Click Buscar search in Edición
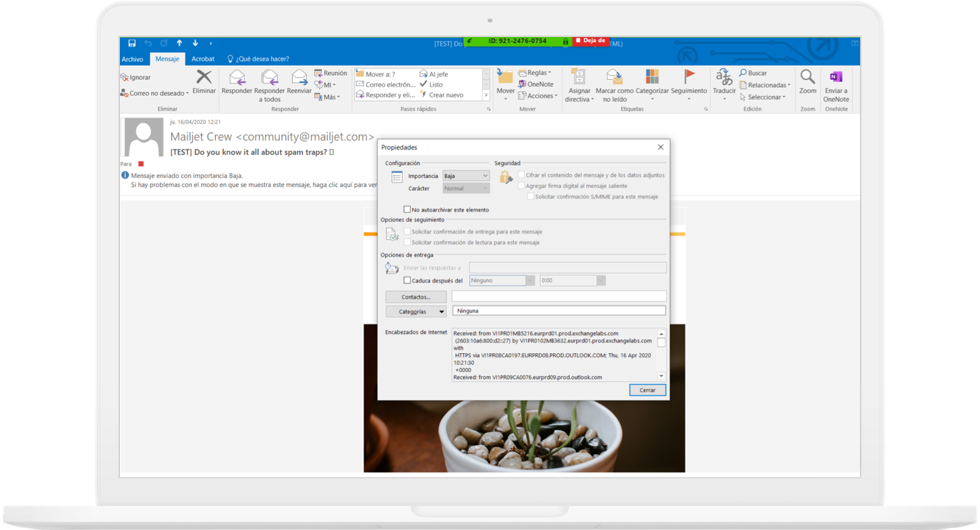Viewport: 980px width, 530px height. coord(753,73)
